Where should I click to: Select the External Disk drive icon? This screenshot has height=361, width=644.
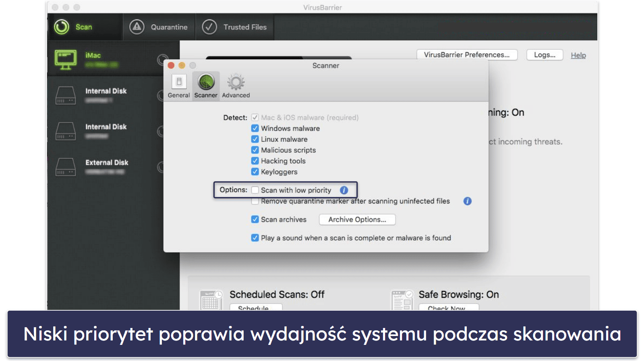coord(66,167)
